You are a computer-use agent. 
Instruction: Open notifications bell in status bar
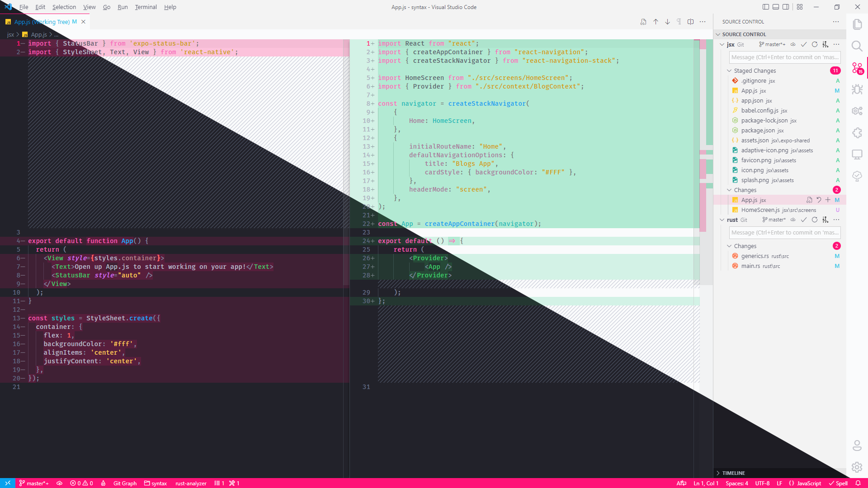[858, 483]
